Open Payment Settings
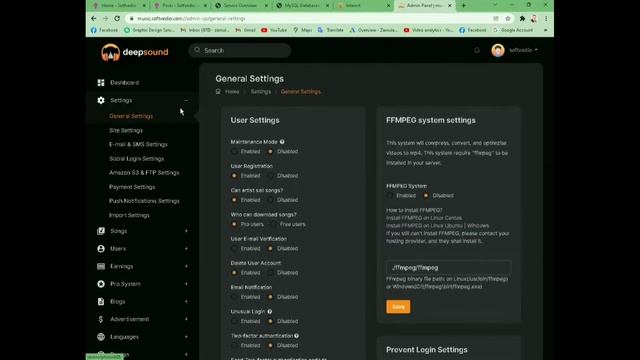640x360 pixels. tap(132, 187)
